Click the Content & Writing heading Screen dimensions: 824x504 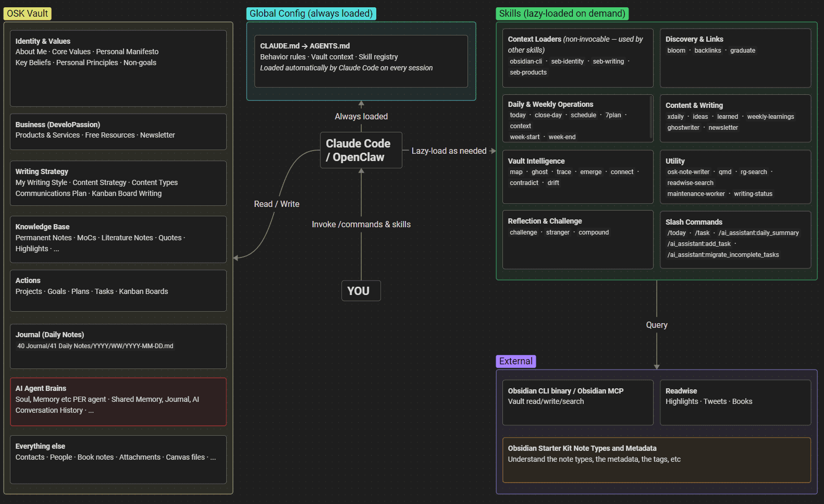[694, 105]
